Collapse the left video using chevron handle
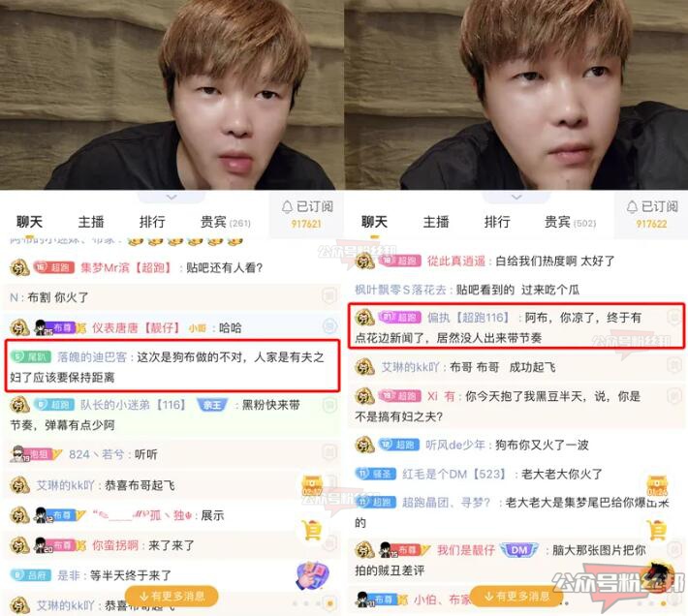 [172, 197]
